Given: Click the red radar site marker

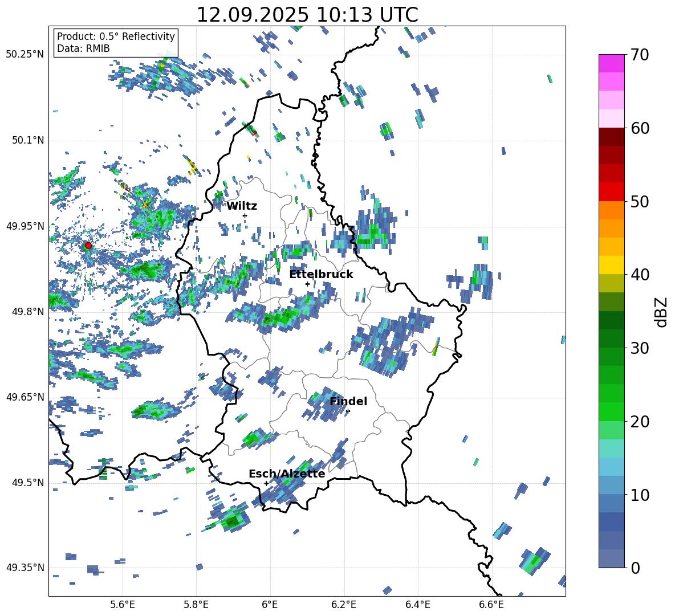Looking at the screenshot, I should [88, 246].
